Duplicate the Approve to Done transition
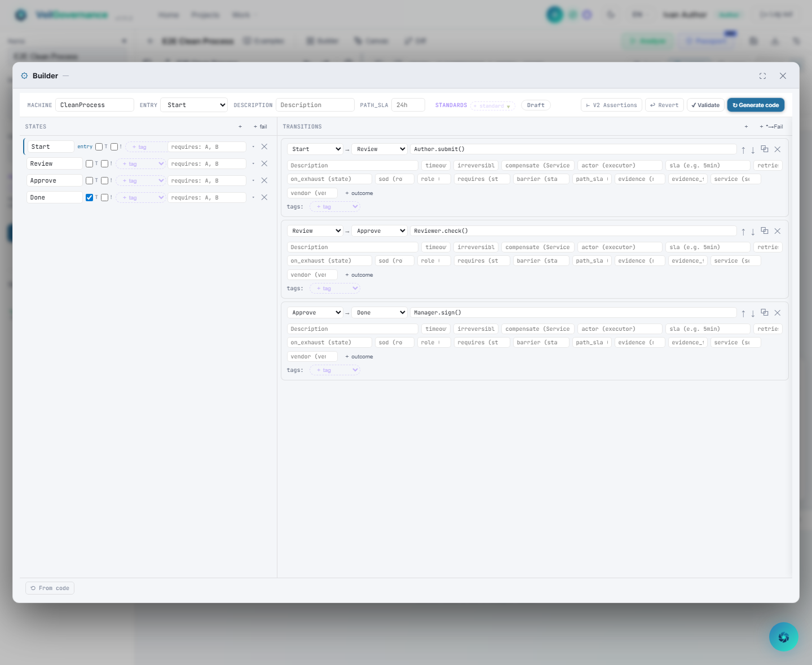 pos(765,313)
